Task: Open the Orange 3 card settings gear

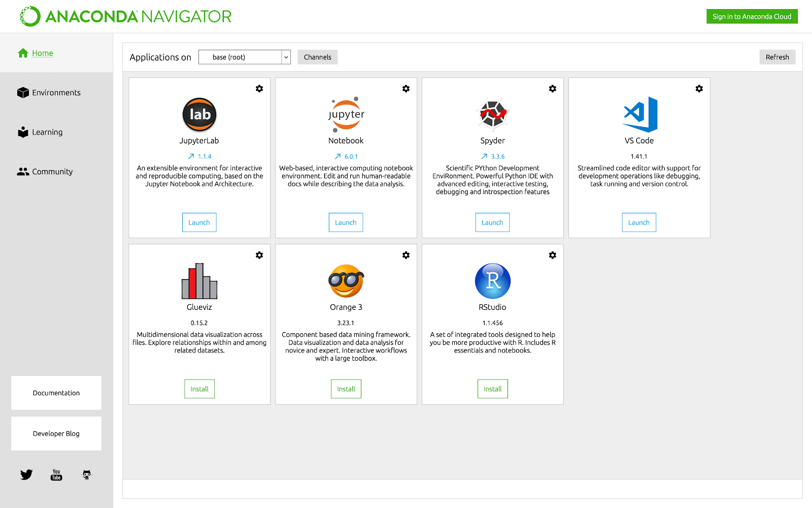Action: [406, 255]
